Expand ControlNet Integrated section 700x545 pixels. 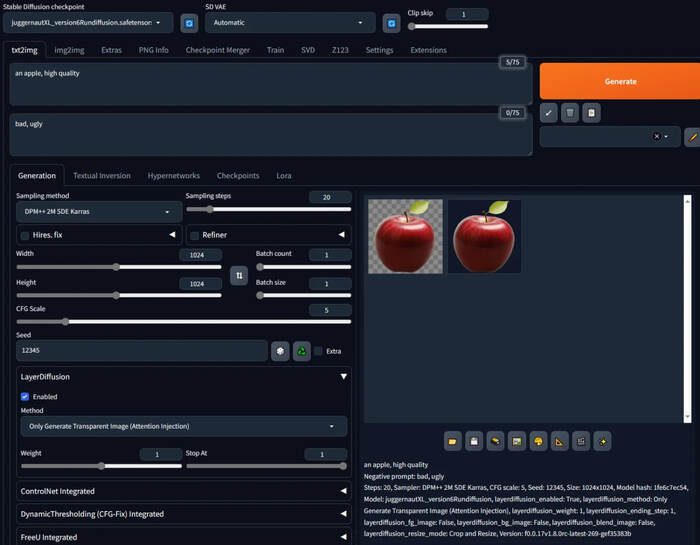183,491
